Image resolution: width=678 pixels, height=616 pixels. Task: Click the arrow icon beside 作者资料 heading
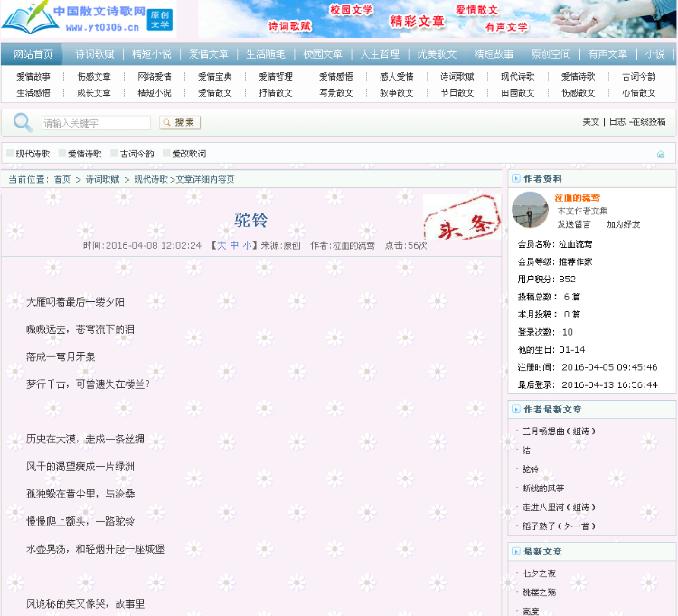[x=516, y=179]
